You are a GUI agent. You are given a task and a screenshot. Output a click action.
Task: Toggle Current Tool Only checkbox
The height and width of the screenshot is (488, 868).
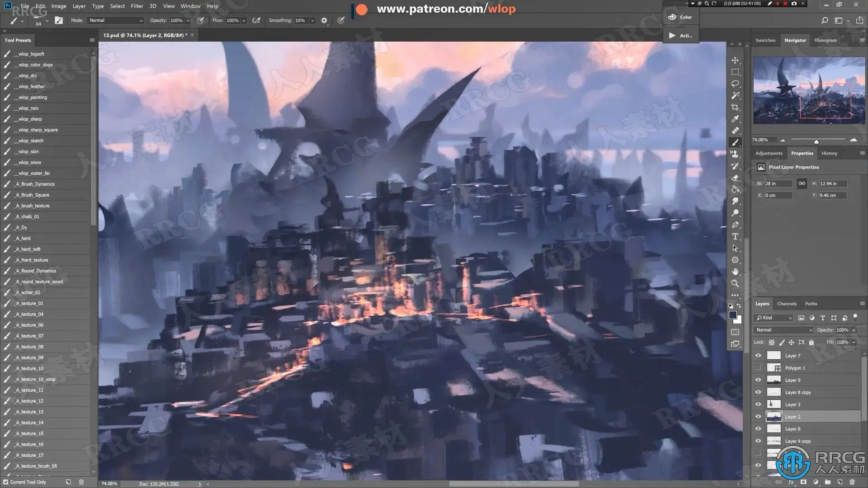(6, 482)
